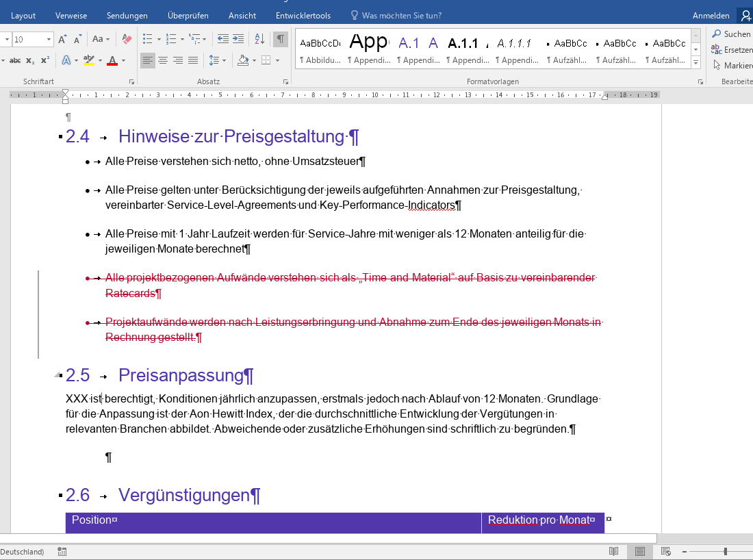Image resolution: width=753 pixels, height=560 pixels.
Task: Open the Formatvorlagen dialog launcher
Action: point(701,82)
